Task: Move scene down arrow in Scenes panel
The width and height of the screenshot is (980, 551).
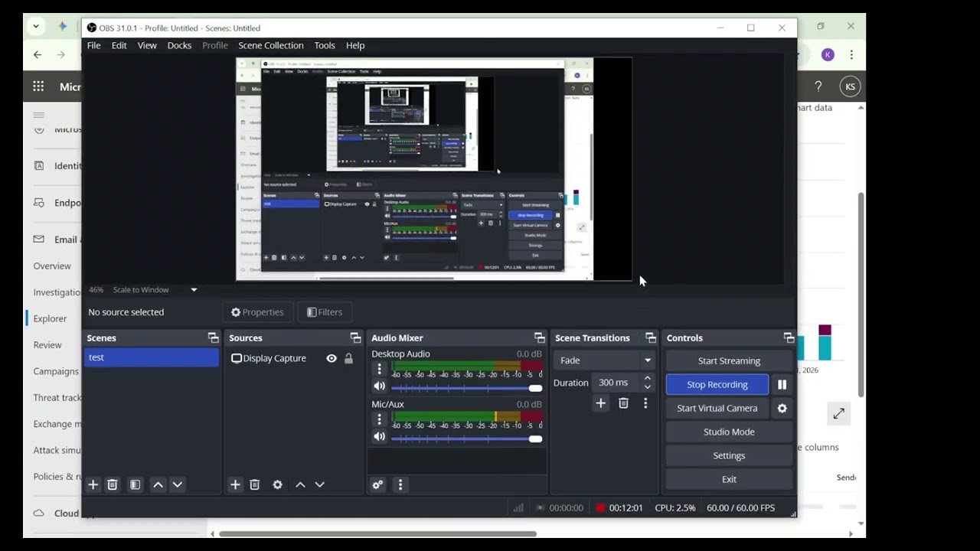Action: click(x=177, y=484)
